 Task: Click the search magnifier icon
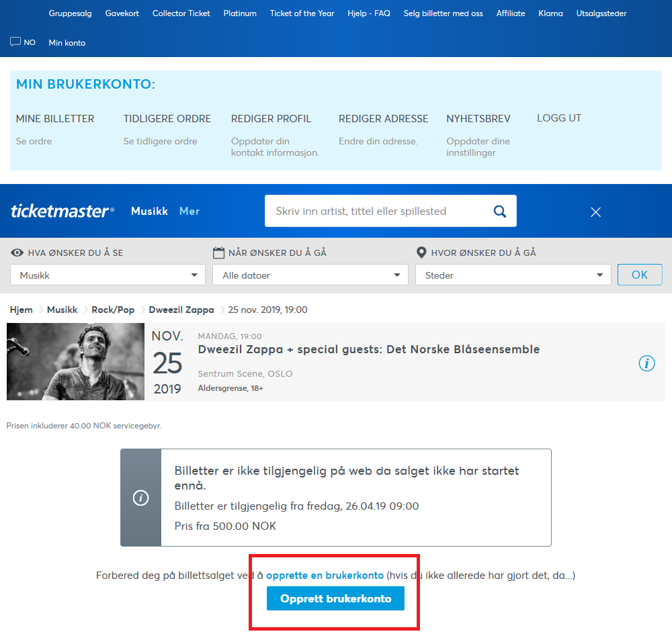pyautogui.click(x=500, y=211)
